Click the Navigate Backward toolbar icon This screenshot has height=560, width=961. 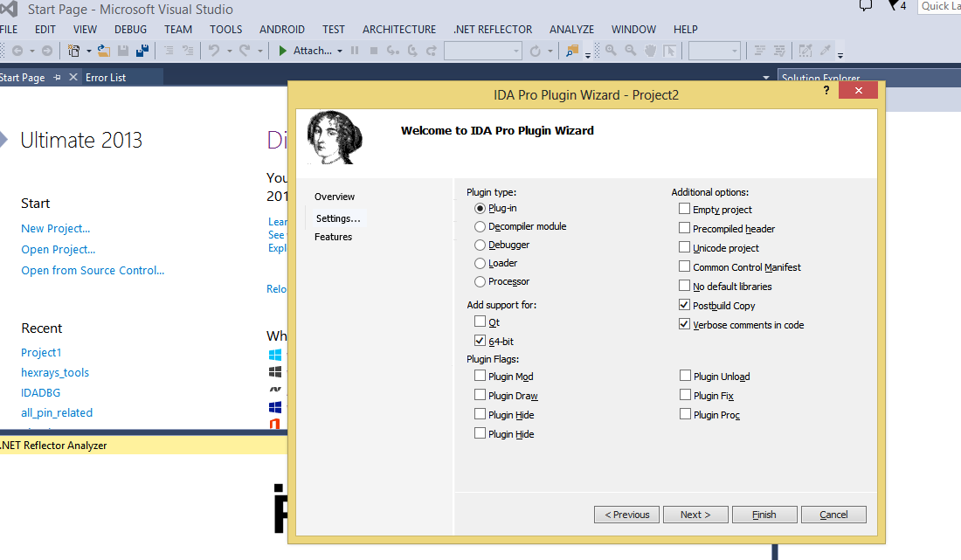pyautogui.click(x=17, y=51)
